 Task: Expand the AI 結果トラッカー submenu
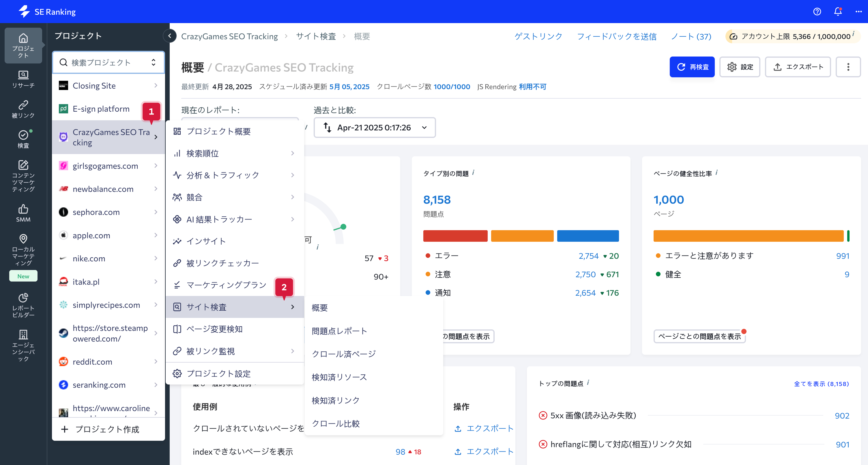point(292,219)
